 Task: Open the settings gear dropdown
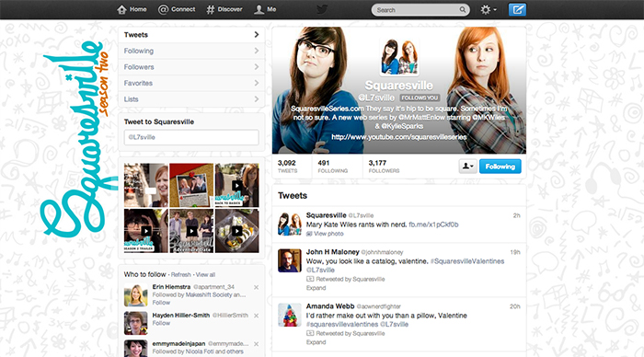click(489, 10)
